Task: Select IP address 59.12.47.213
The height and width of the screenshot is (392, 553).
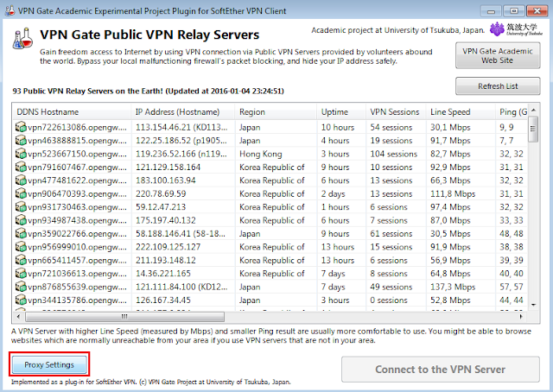Action: pos(161,207)
